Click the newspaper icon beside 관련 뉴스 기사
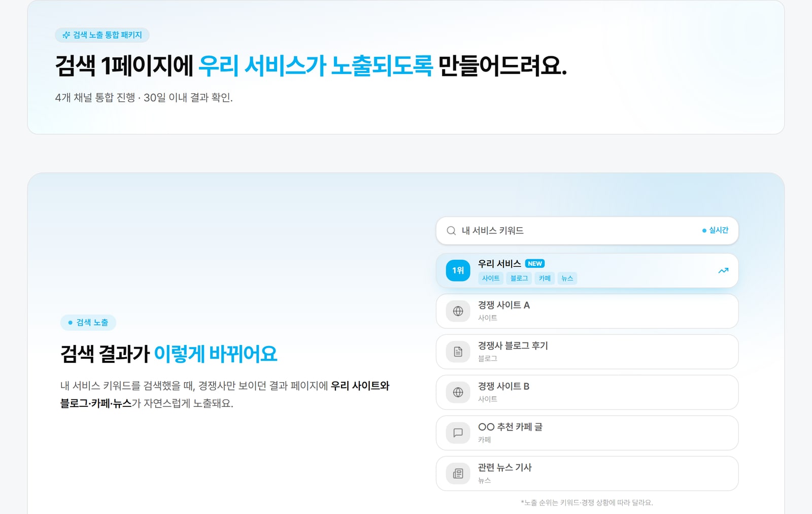 tap(458, 473)
